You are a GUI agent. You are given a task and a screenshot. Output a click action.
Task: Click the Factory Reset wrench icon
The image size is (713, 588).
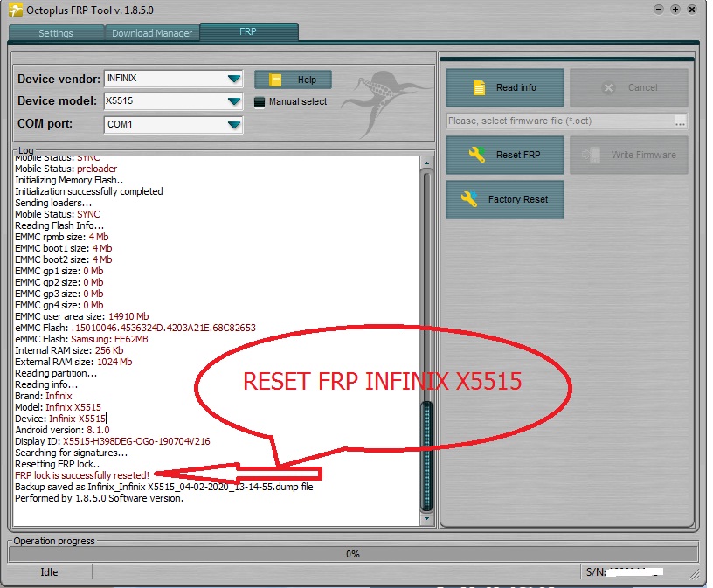[x=469, y=199]
